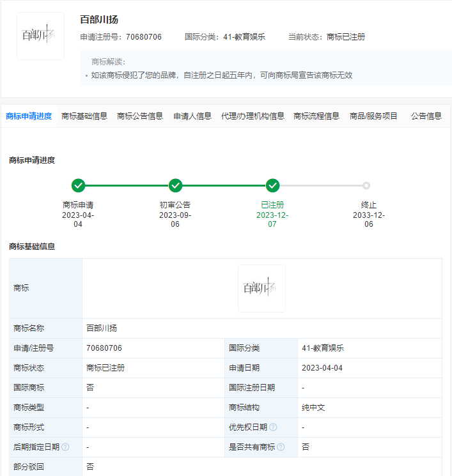Image resolution: width=452 pixels, height=476 pixels.
Task: Switch to 商品/服务项目 tab
Action: point(373,116)
